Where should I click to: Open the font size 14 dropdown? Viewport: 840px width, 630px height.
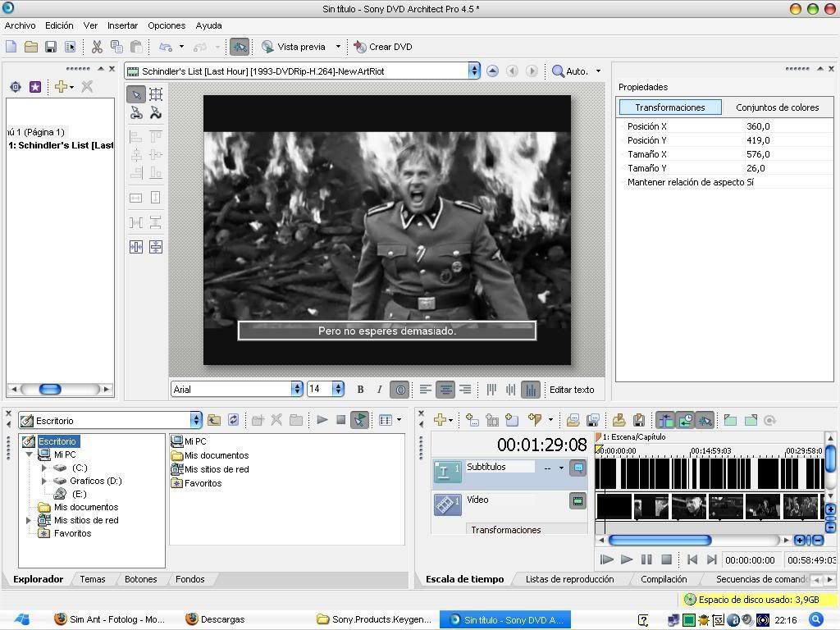[337, 389]
